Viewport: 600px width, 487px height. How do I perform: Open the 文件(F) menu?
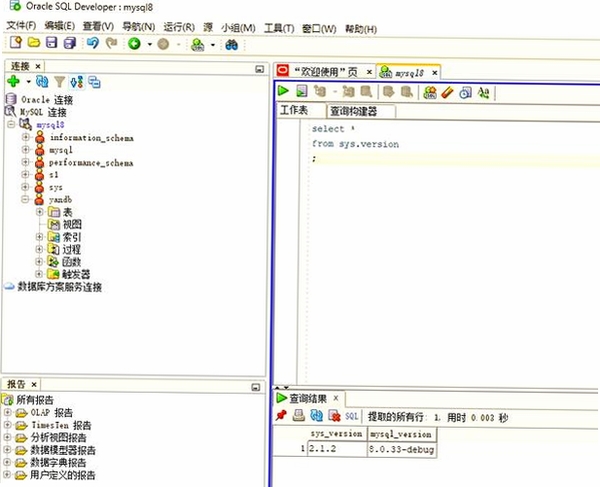point(21,26)
